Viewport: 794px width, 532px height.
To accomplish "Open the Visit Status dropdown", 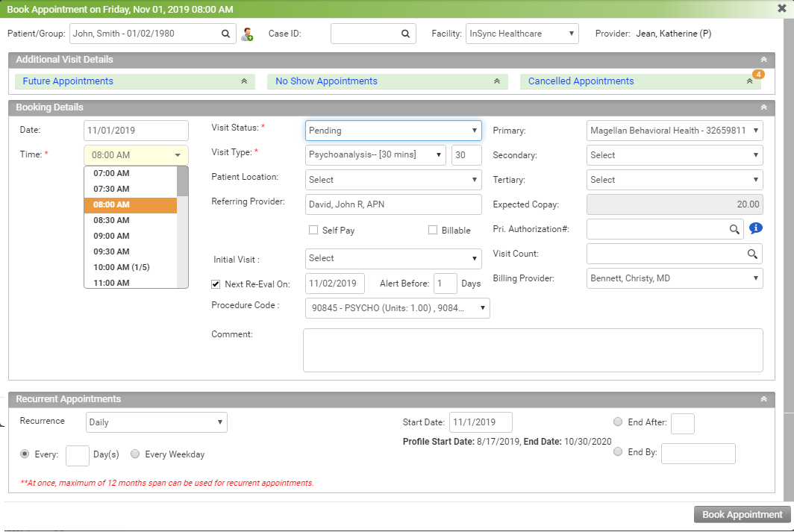I will [393, 131].
